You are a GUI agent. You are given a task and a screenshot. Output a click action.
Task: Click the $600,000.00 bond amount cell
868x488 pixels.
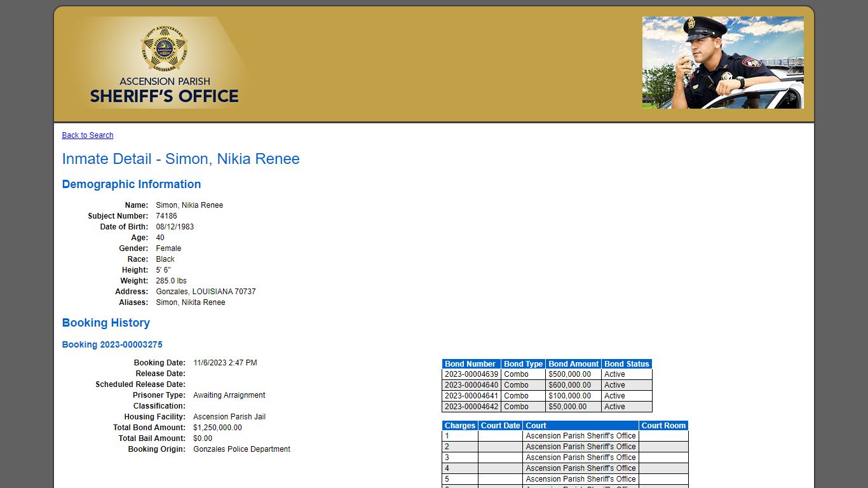[x=574, y=385]
